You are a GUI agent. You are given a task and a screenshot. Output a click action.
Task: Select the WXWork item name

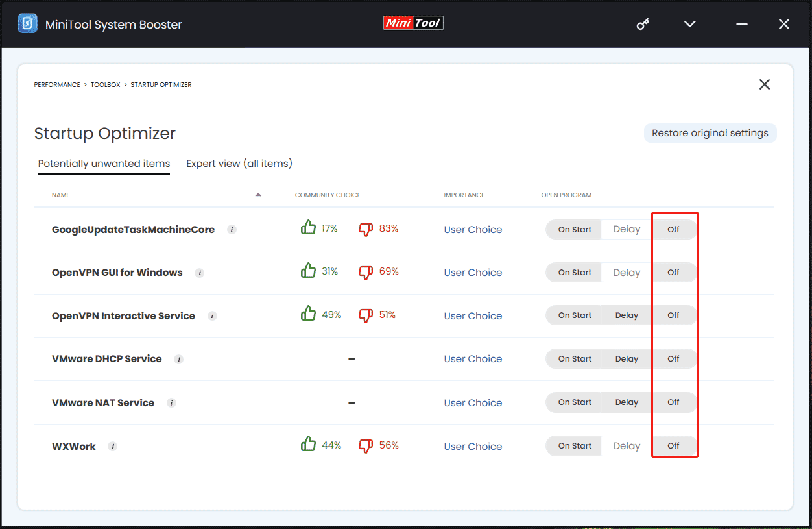74,447
